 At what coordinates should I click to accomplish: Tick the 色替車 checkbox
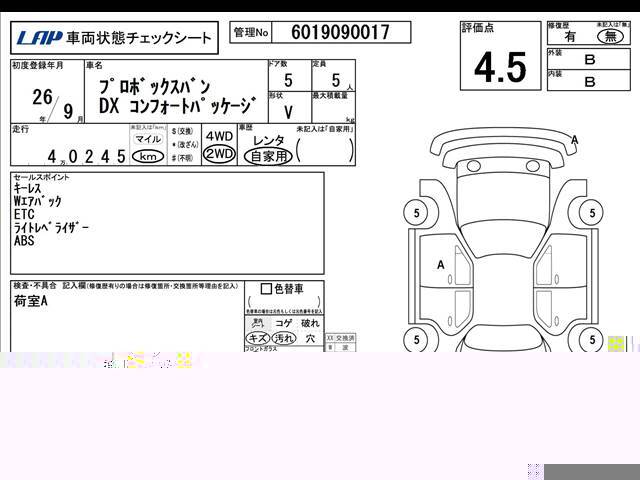[266, 290]
